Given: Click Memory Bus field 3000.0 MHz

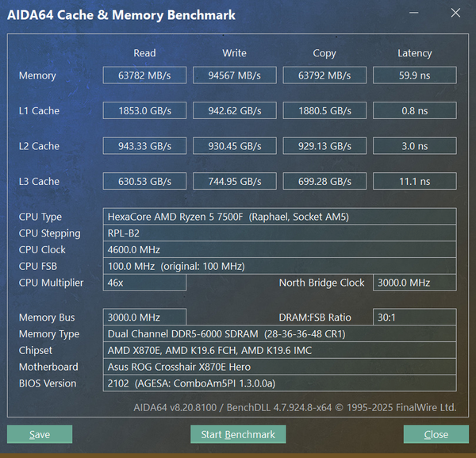Looking at the screenshot, I should tap(144, 317).
